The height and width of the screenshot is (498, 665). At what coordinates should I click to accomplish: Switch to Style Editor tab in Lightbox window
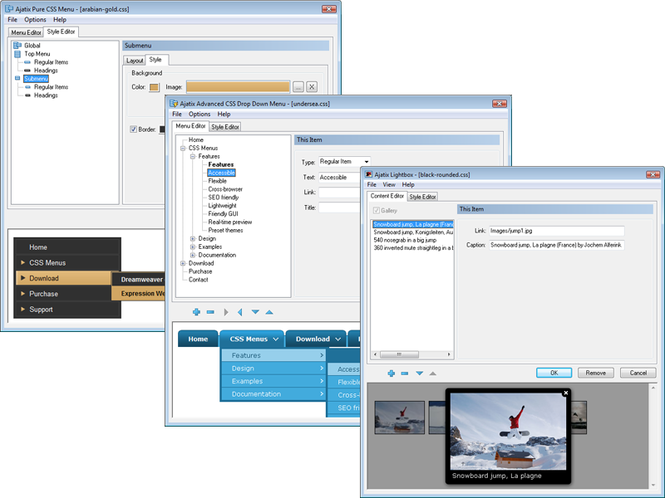pos(422,197)
